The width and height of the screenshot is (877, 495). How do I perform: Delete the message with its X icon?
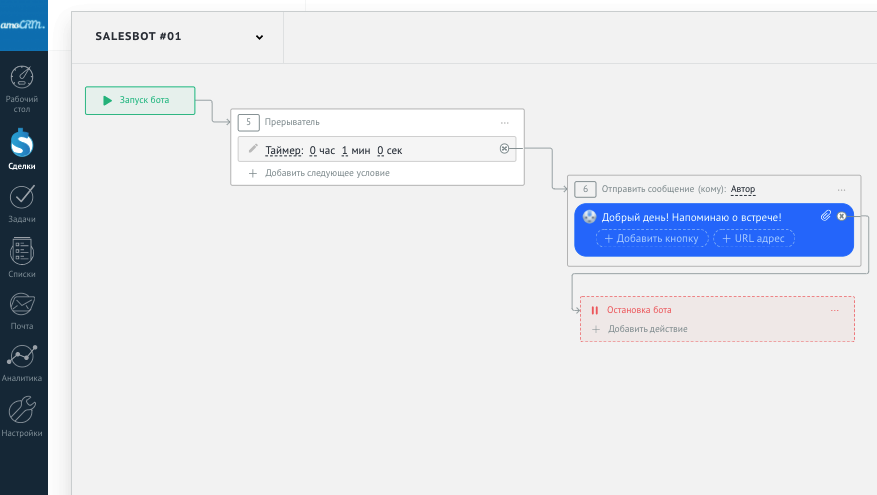tap(841, 216)
